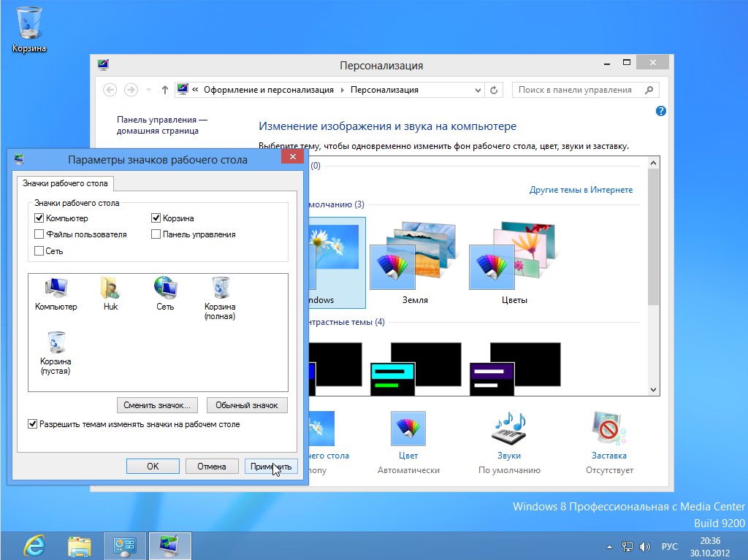Screen dimensions: 748x560
Task: Click the themes list scrollbar thumb
Action: click(x=654, y=237)
